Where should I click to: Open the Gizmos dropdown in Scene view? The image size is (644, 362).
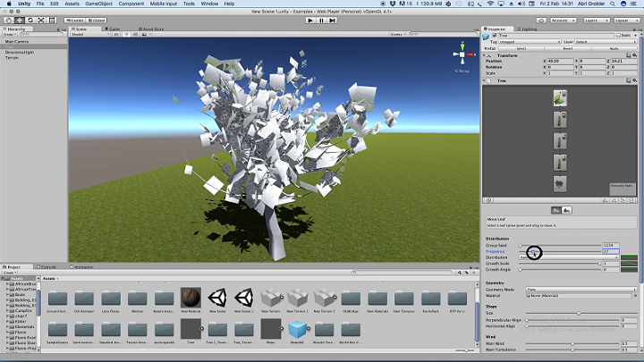point(397,35)
